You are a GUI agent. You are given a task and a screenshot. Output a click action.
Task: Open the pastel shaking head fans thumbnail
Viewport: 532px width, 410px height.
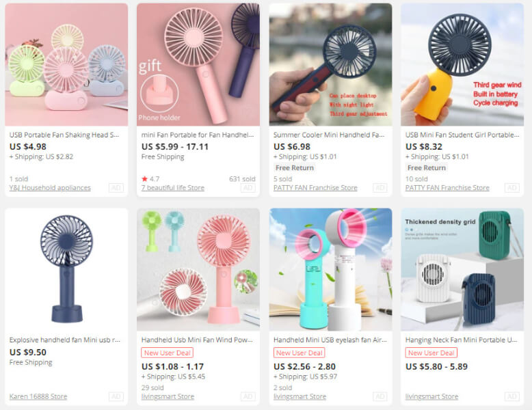point(66,64)
